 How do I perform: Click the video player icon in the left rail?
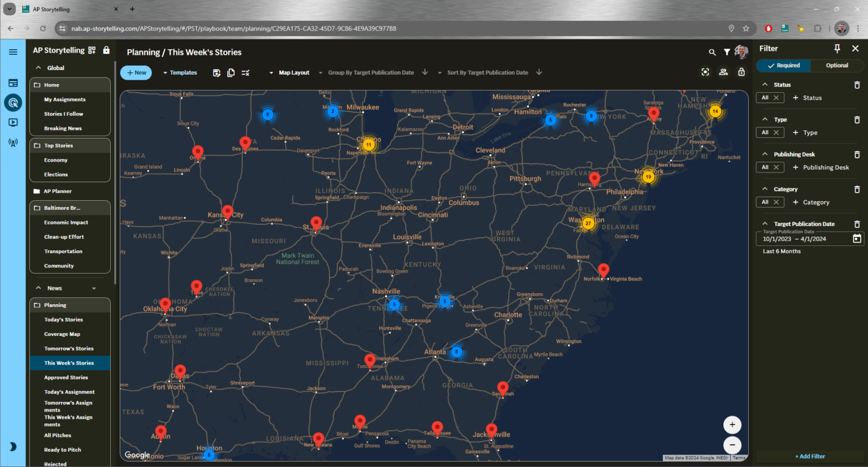[x=12, y=122]
